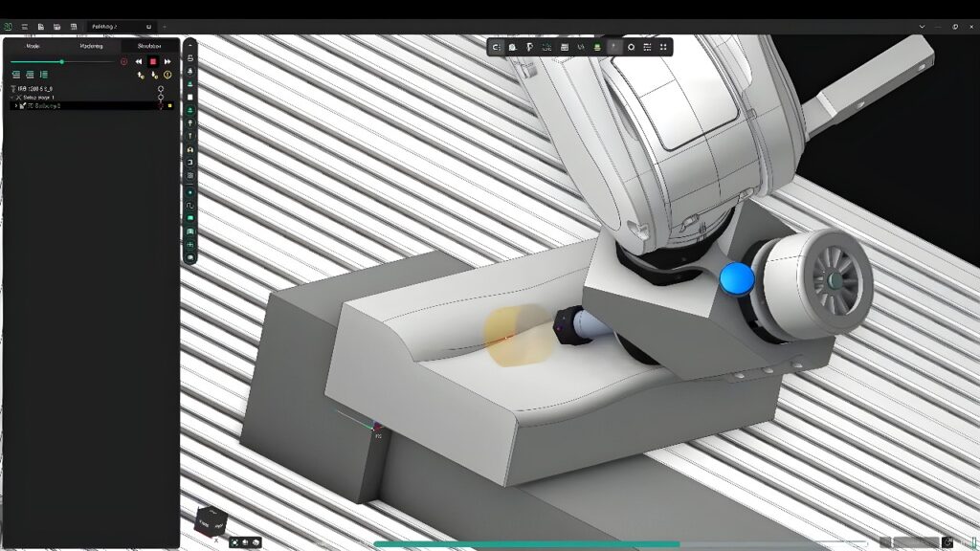Image resolution: width=980 pixels, height=551 pixels.
Task: Click the simulation speed slider handle
Action: pos(61,62)
